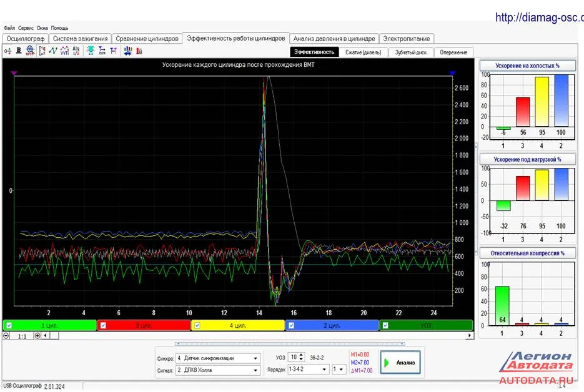
Task: Select the Опережение sub-tab
Action: click(x=453, y=52)
